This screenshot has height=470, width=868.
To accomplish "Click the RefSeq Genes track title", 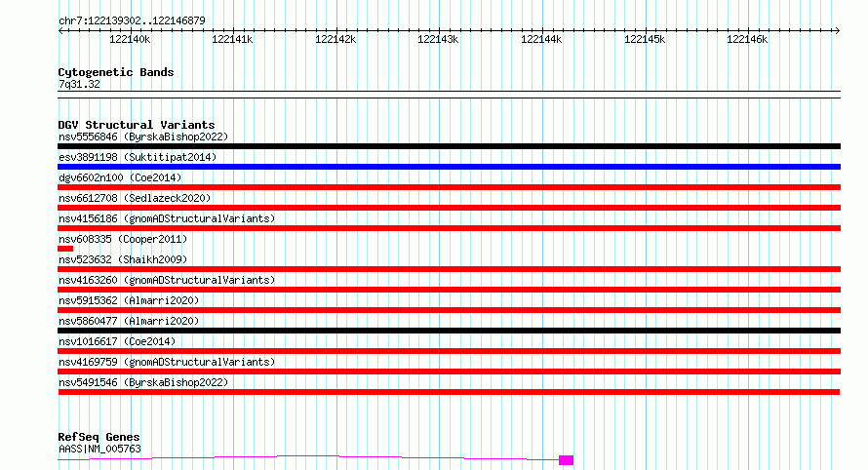I will 99,437.
